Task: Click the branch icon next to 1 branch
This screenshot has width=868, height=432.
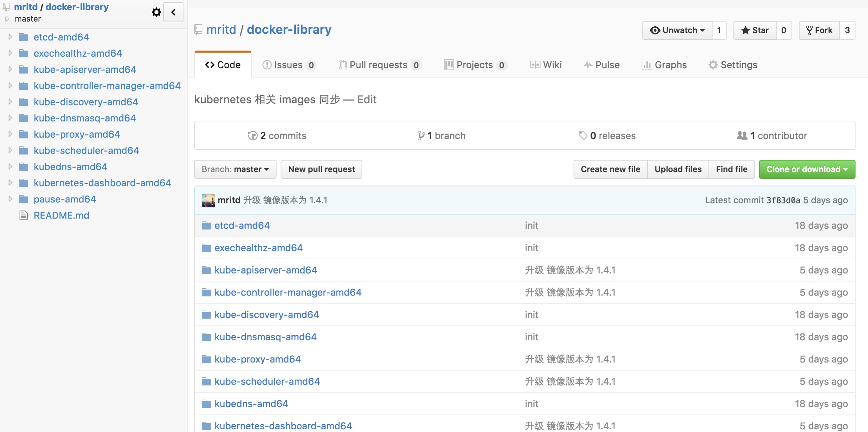Action: 421,136
